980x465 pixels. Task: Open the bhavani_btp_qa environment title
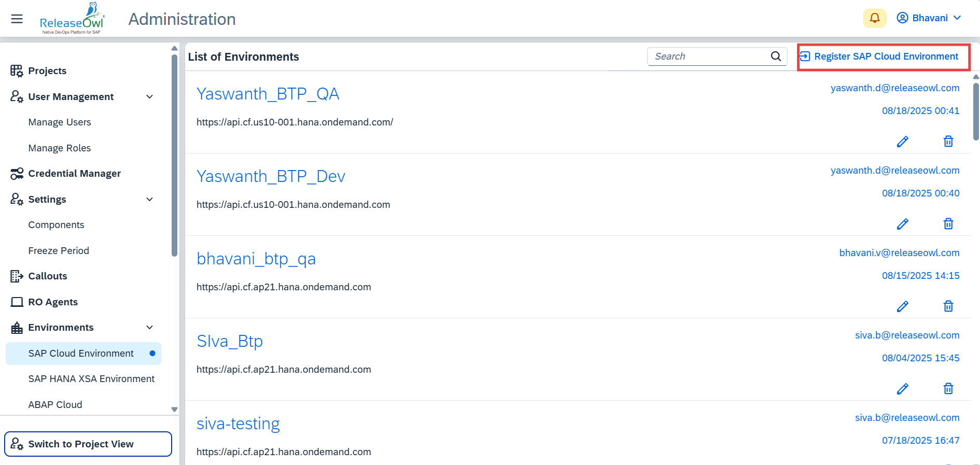coord(256,259)
